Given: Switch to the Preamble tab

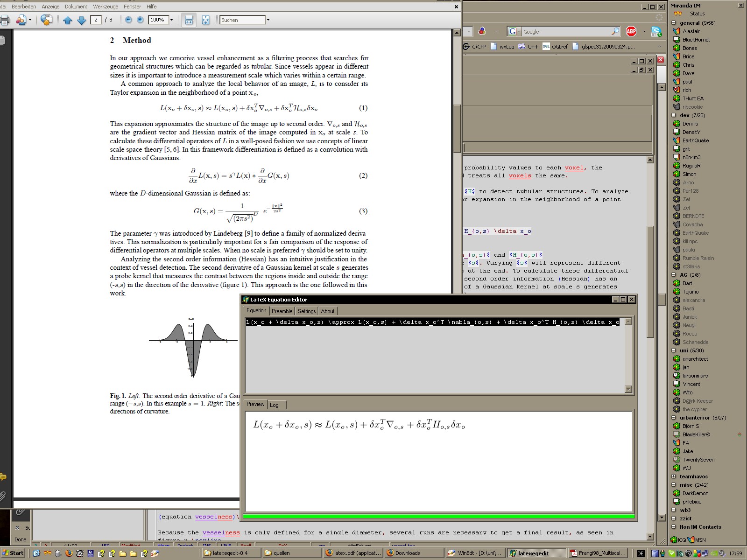Looking at the screenshot, I should coord(282,311).
